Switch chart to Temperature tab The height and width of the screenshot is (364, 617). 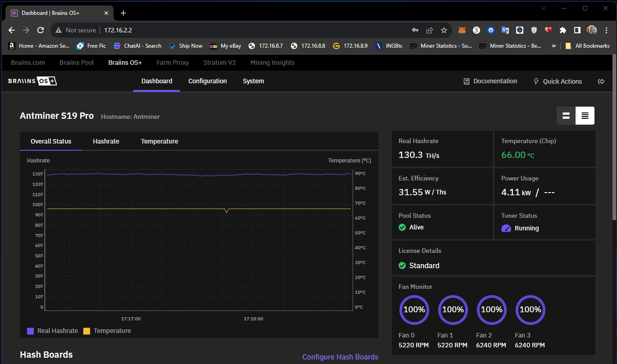pyautogui.click(x=159, y=141)
